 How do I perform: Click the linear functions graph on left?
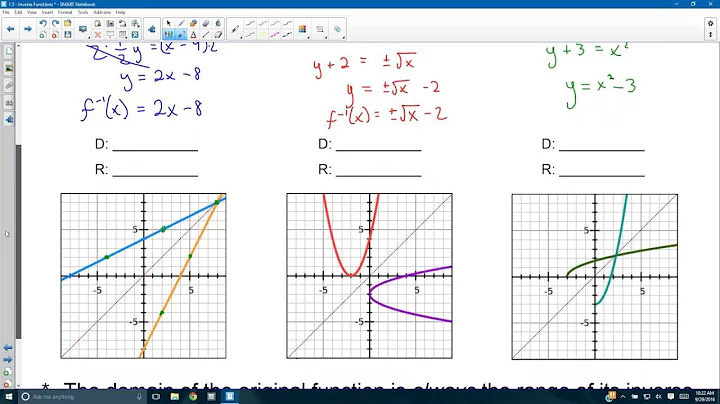[144, 276]
